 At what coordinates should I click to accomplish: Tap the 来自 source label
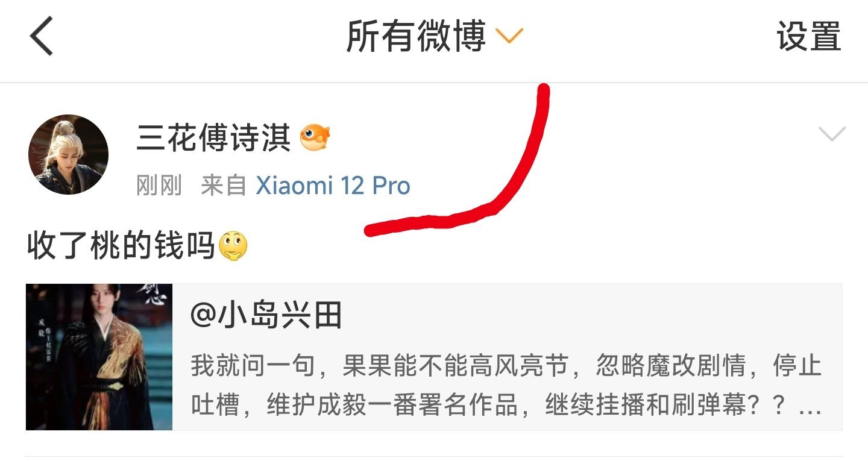coord(224,186)
